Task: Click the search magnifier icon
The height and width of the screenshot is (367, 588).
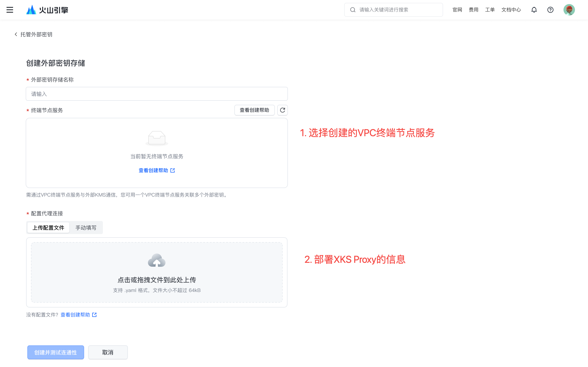Action: 353,10
